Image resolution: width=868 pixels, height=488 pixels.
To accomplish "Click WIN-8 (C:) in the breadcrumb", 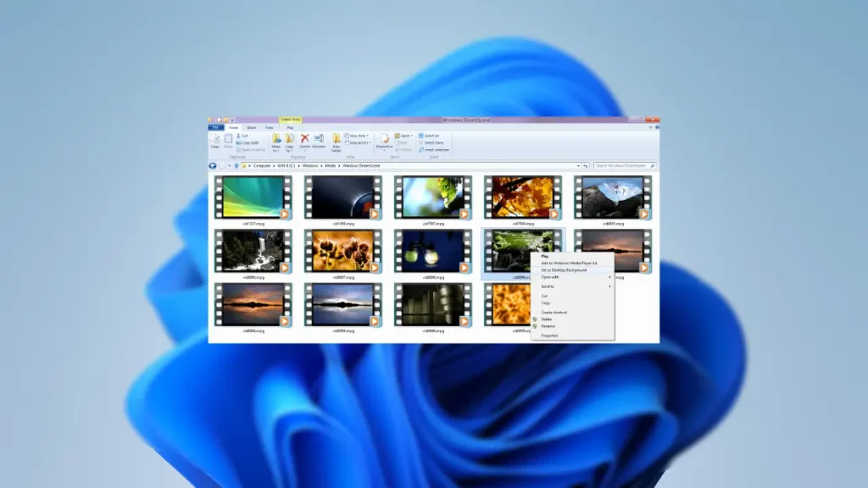I will tap(287, 165).
